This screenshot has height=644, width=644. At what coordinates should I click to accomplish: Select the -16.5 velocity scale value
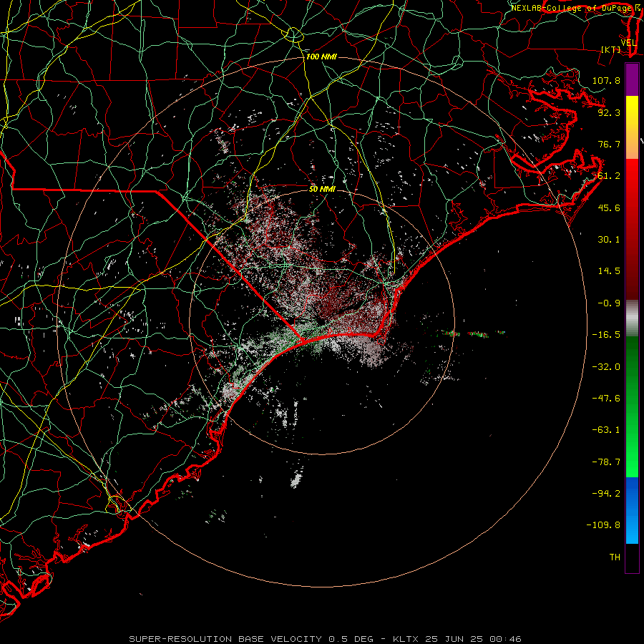[x=606, y=335]
